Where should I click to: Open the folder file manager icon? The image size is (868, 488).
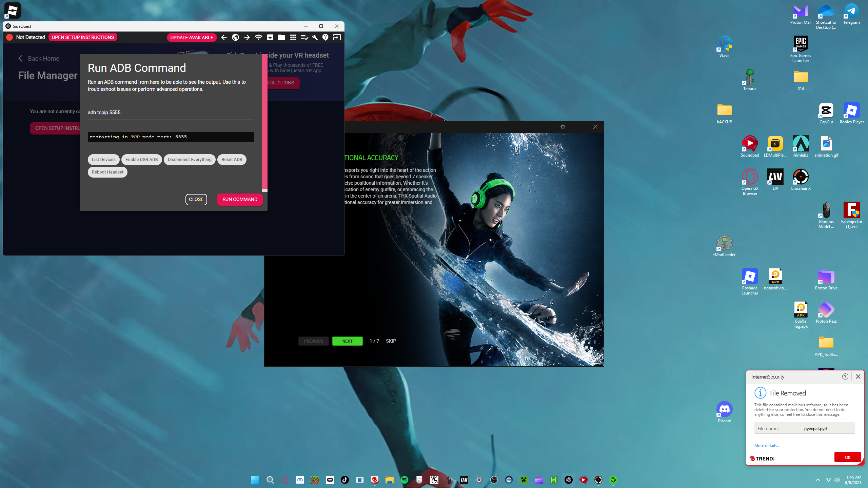[x=281, y=37]
